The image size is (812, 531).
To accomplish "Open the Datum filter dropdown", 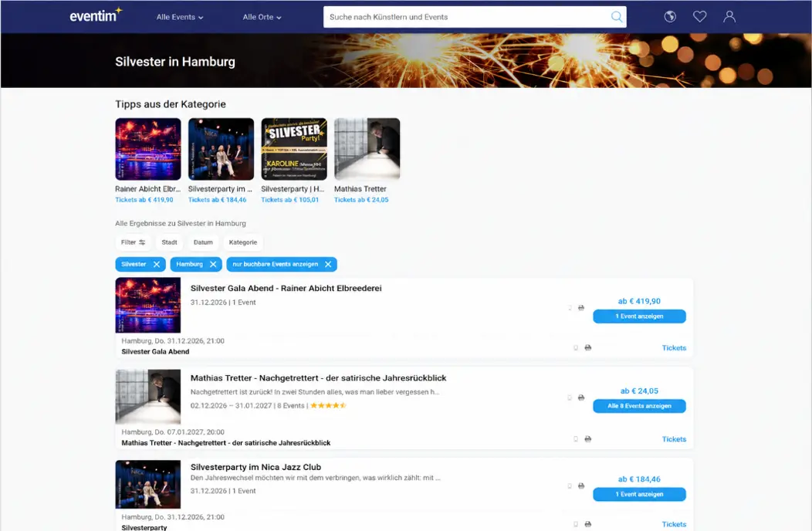I will pyautogui.click(x=203, y=242).
